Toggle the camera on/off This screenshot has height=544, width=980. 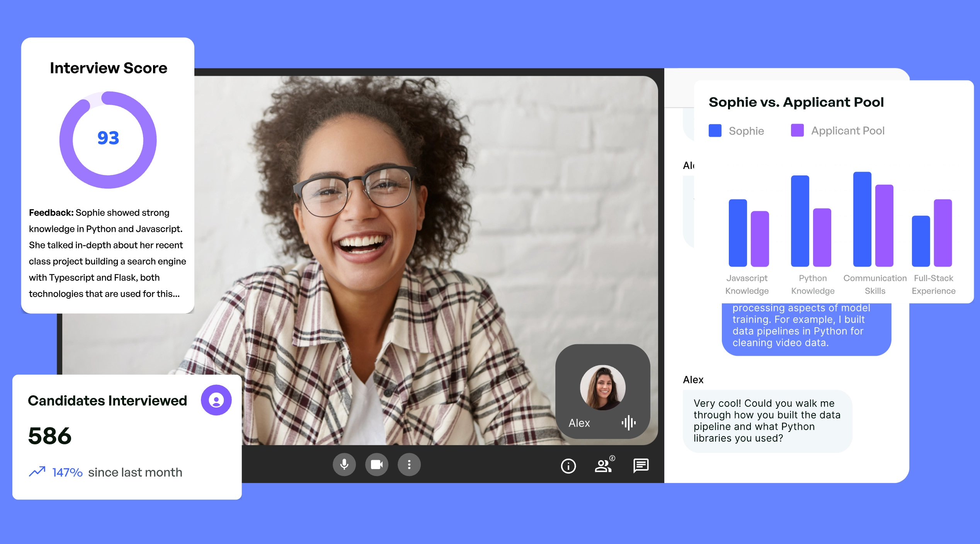pyautogui.click(x=377, y=464)
